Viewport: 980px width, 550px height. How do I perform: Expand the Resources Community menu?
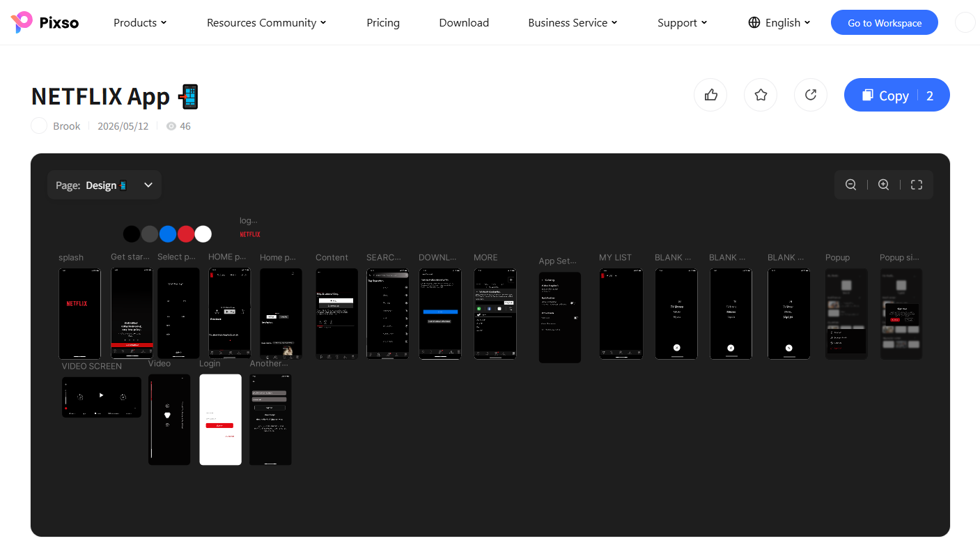267,22
